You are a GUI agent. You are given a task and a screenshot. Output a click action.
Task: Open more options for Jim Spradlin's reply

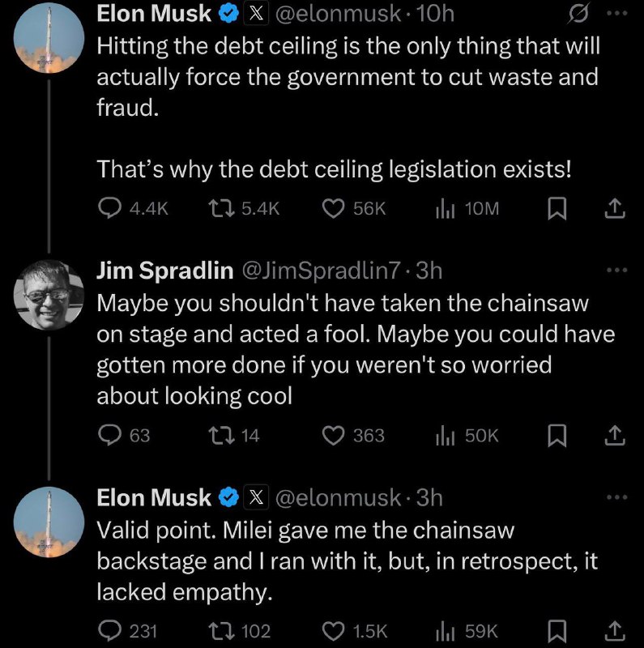(617, 271)
